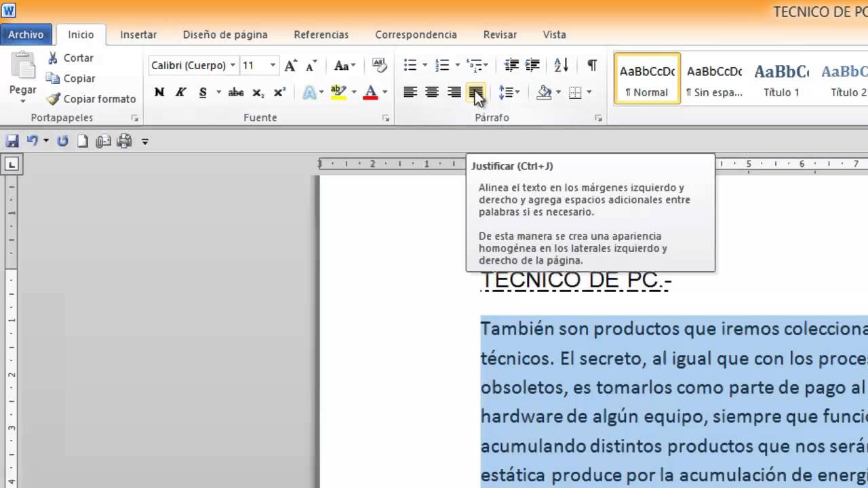The image size is (868, 488).
Task: Click the quick print icon
Action: [x=124, y=141]
